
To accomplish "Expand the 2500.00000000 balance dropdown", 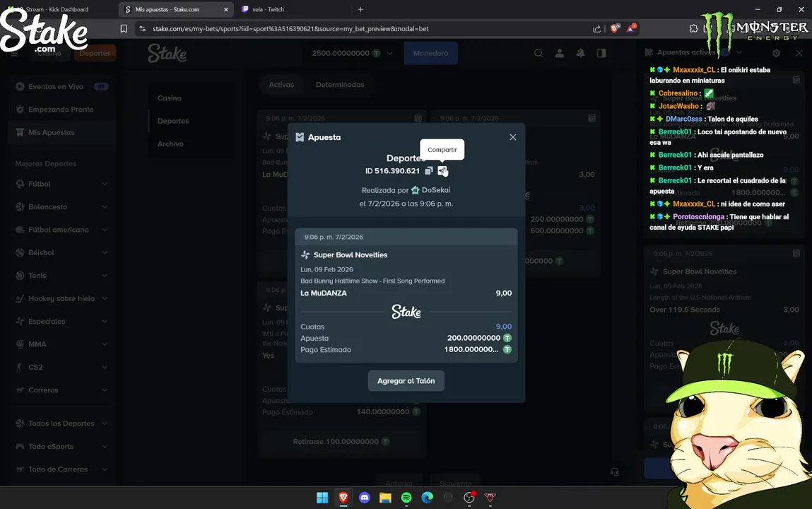I will 389,53.
